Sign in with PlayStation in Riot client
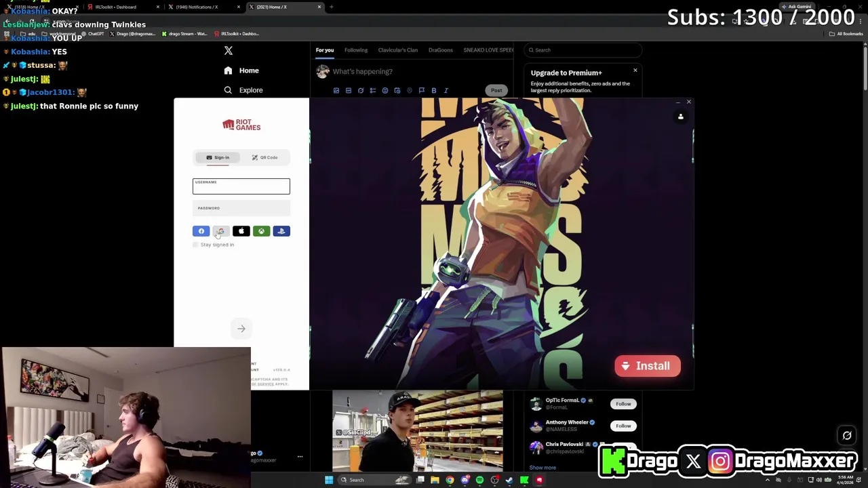 [x=281, y=231]
